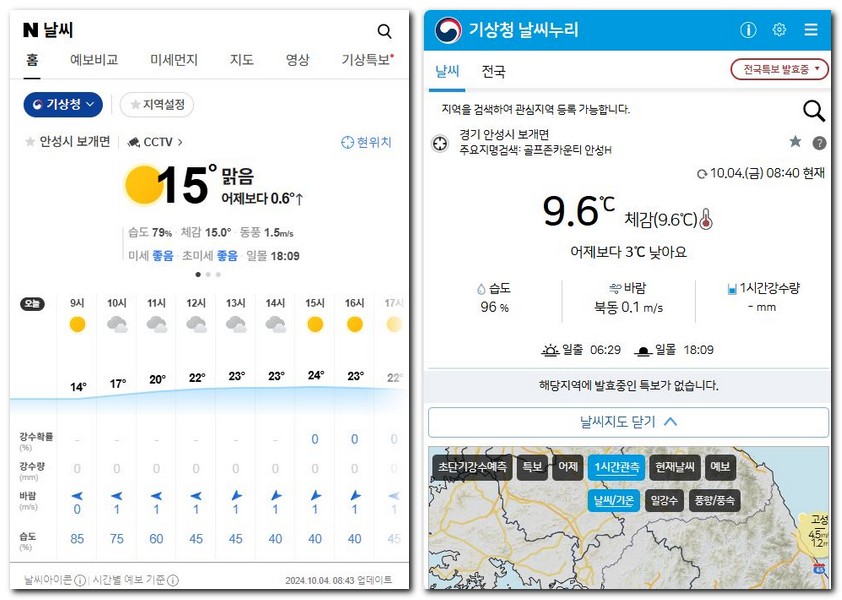The width and height of the screenshot is (842, 600).
Task: Expand the 전국특보 발효중 dropdown
Action: (x=779, y=68)
